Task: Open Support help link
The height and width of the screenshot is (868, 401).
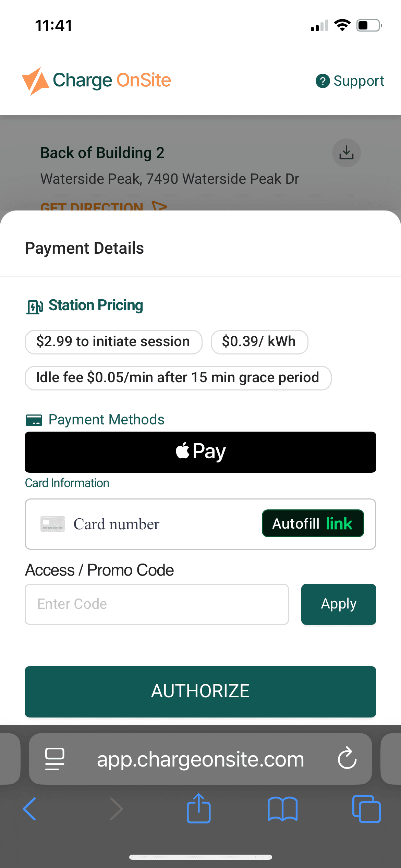Action: click(x=350, y=81)
